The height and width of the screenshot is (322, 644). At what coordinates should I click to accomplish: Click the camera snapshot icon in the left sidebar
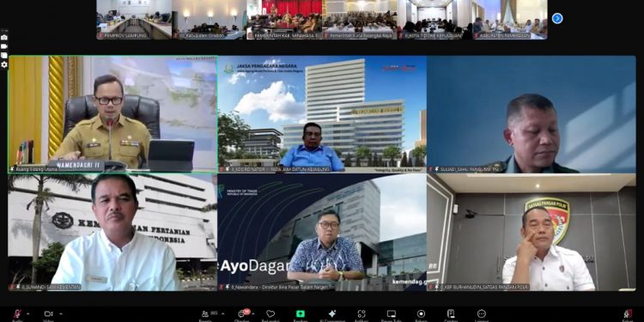[4, 38]
